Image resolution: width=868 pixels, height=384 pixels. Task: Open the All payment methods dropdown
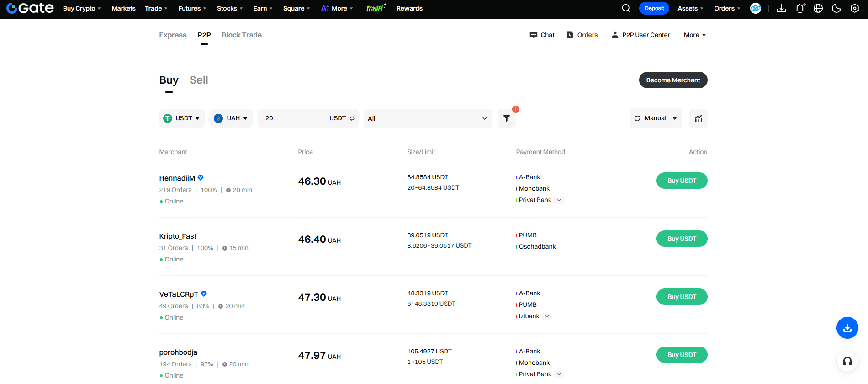click(428, 118)
